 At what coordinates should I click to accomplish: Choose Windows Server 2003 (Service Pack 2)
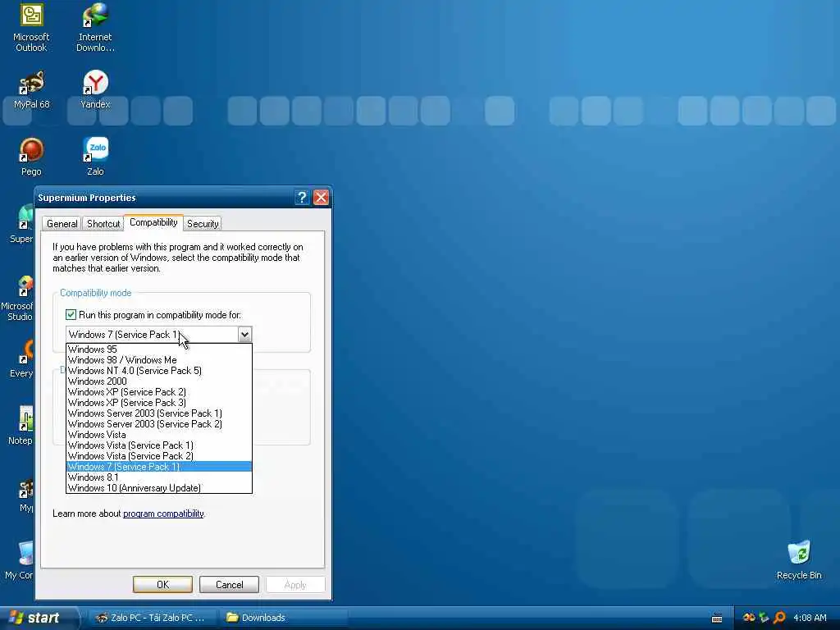point(158,424)
